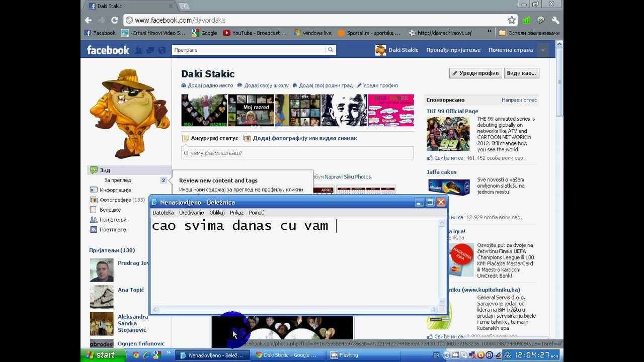Open Pomoć menu in Beležnica
644x362 pixels.
click(256, 213)
